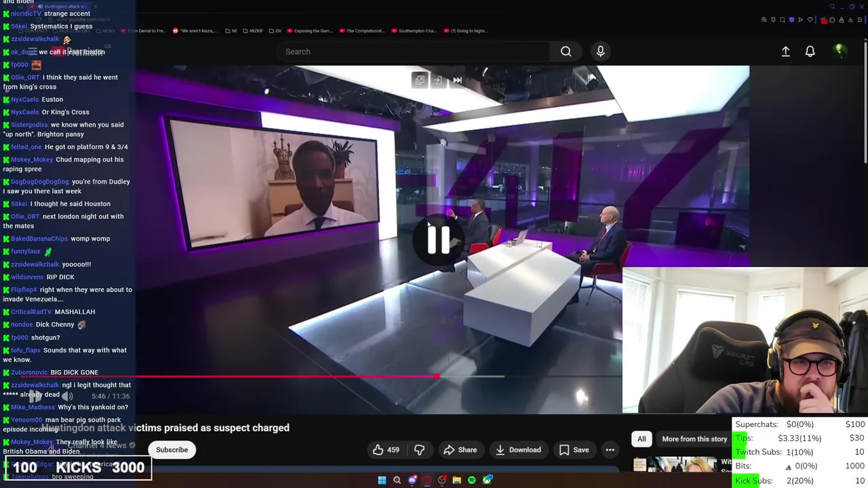Share the video
Viewport: 868px width, 488px height.
460,449
